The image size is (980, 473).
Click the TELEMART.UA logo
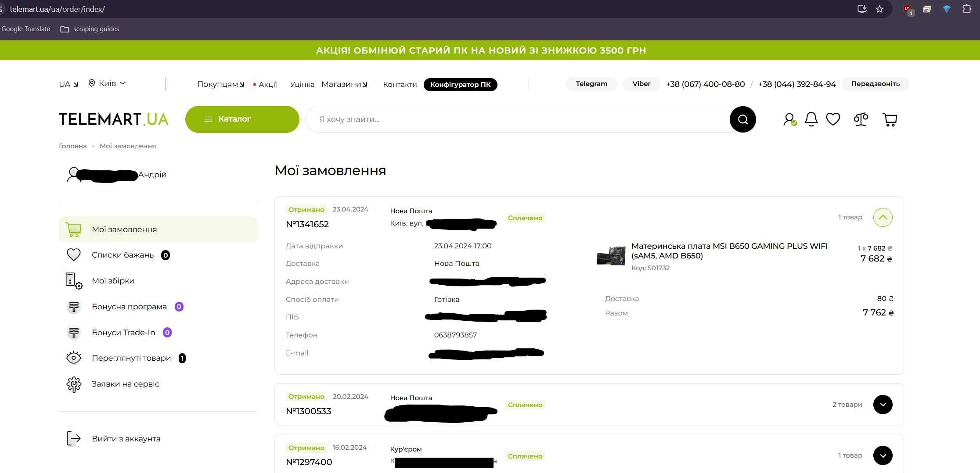point(114,119)
